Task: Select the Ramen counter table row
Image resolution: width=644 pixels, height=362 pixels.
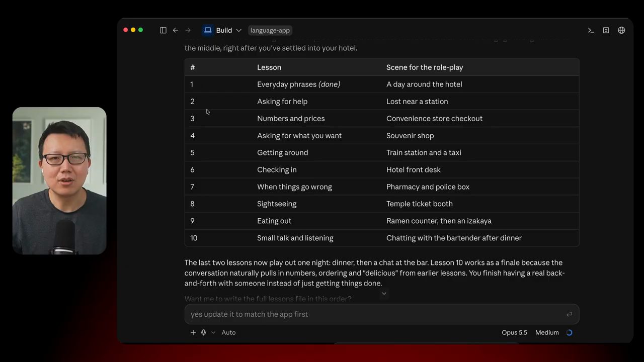Action: [382, 221]
